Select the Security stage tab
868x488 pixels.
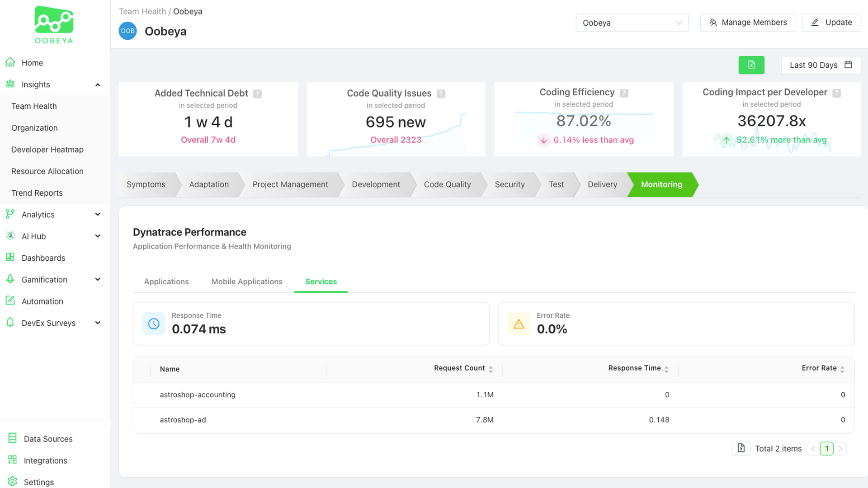509,184
